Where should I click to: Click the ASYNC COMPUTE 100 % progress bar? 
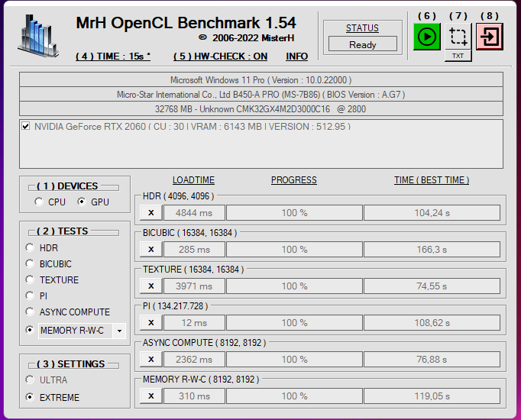294,359
